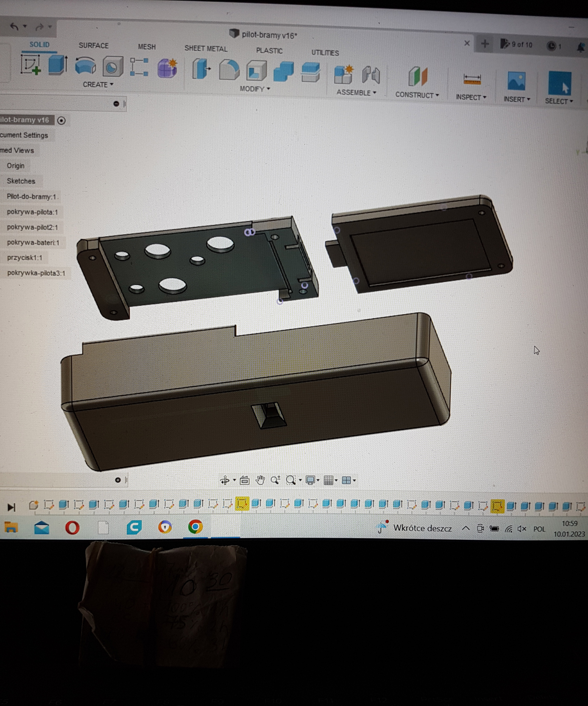The height and width of the screenshot is (706, 588).
Task: Open the CREATE dropdown menu
Action: 98,85
